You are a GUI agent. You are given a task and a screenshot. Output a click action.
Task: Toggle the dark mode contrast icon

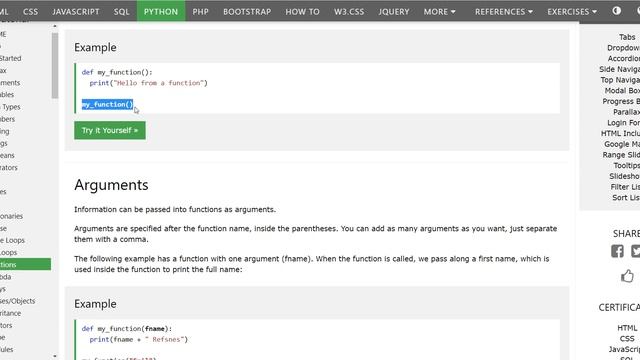tap(616, 11)
